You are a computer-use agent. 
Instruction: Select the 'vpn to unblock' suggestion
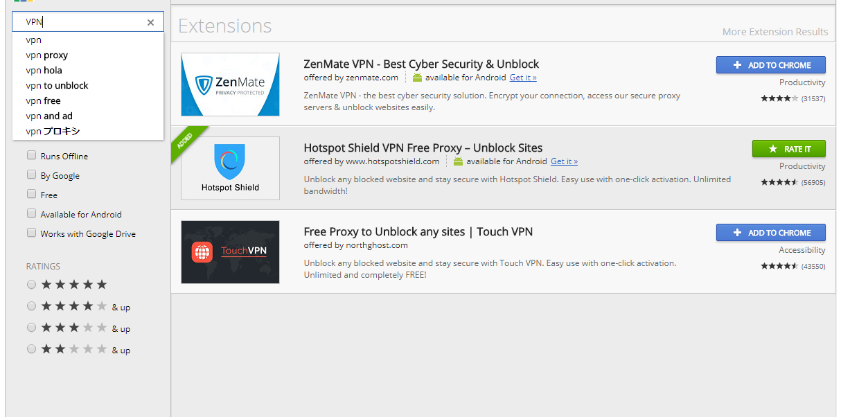88,86
